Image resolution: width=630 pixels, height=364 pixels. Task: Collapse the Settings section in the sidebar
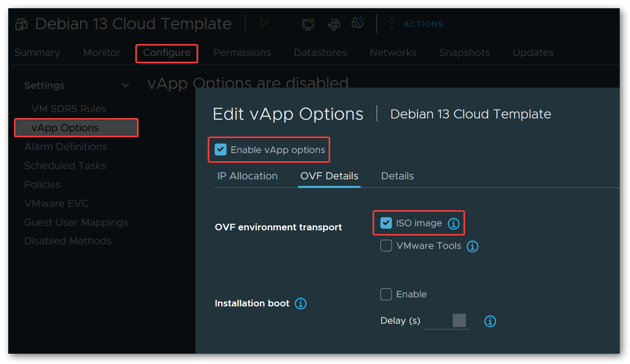(125, 85)
